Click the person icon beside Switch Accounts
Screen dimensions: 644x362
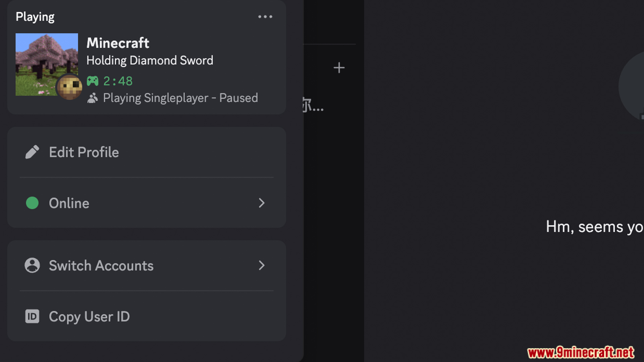coord(32,265)
